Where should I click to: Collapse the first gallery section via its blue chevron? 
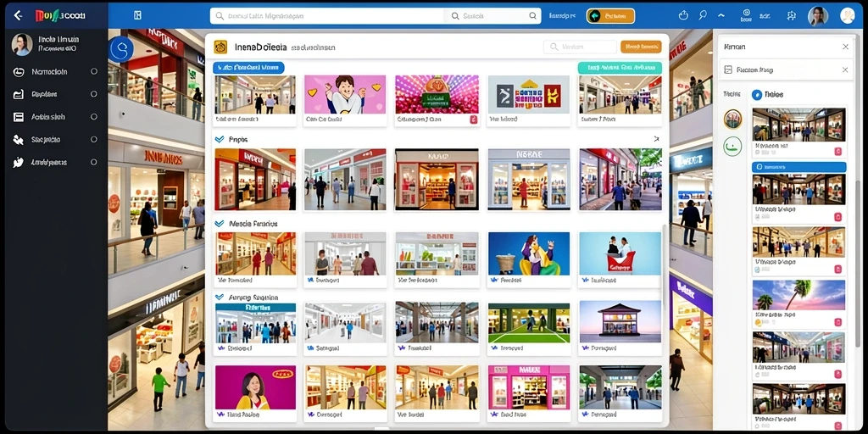pos(219,139)
